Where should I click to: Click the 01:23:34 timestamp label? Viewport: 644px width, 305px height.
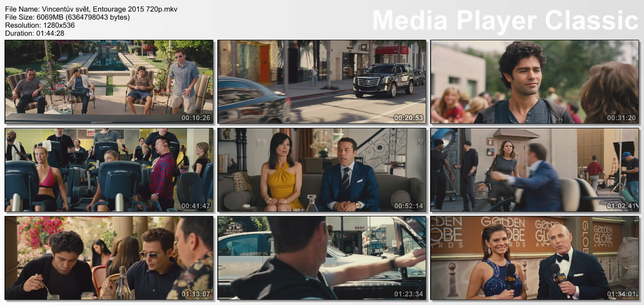coord(409,294)
